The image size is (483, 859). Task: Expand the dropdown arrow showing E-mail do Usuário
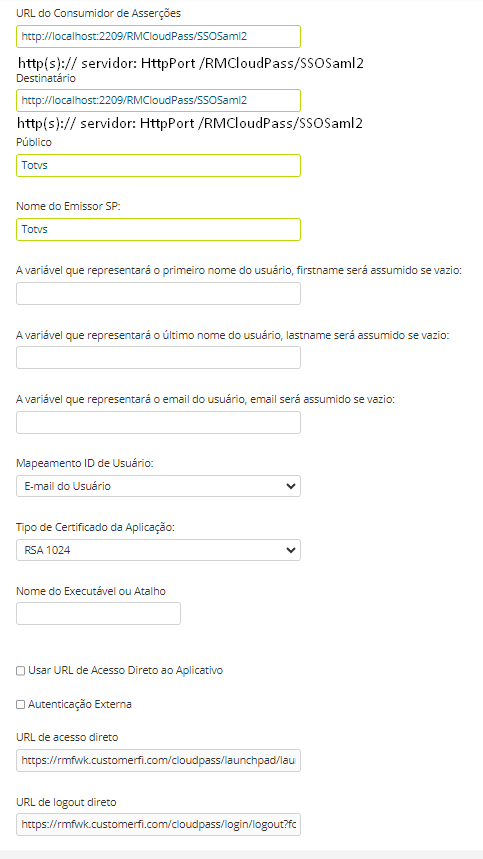pos(291,486)
